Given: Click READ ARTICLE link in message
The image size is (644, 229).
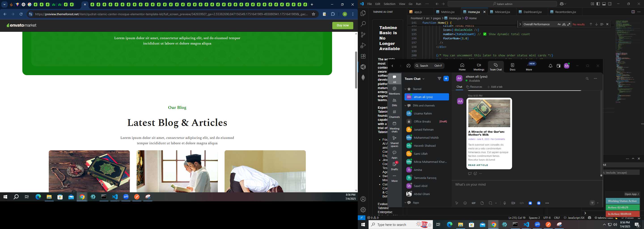Looking at the screenshot, I should click(478, 165).
